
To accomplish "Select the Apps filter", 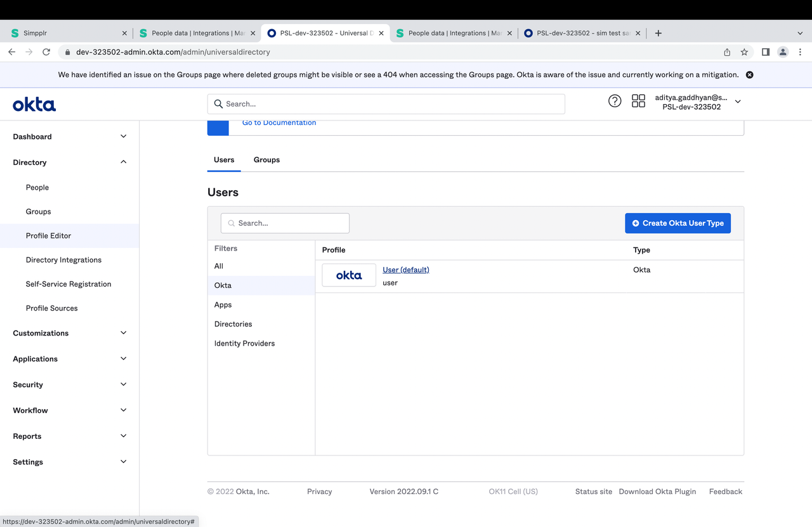I will 223,304.
